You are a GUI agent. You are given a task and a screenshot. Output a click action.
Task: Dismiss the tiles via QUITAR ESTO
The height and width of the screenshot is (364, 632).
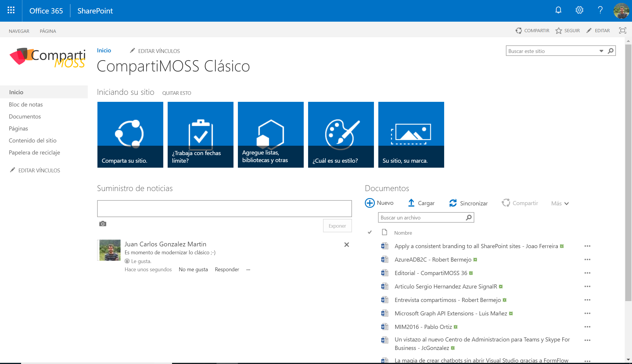point(176,93)
